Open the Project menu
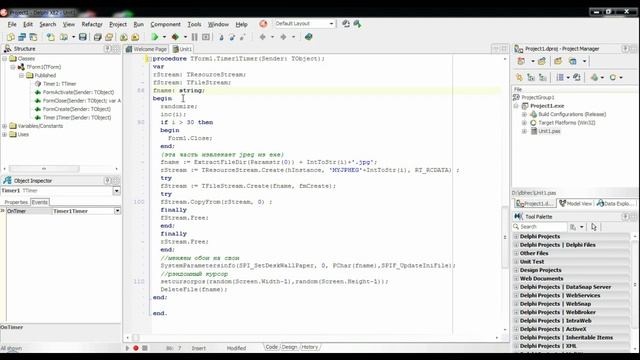Image resolution: width=640 pixels, height=360 pixels. (x=118, y=24)
